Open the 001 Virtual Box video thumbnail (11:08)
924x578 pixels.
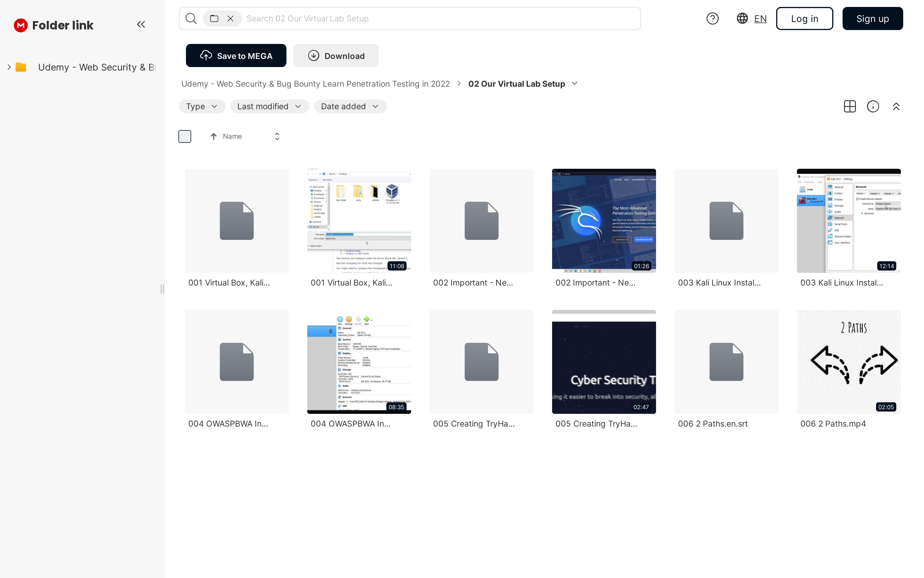359,221
